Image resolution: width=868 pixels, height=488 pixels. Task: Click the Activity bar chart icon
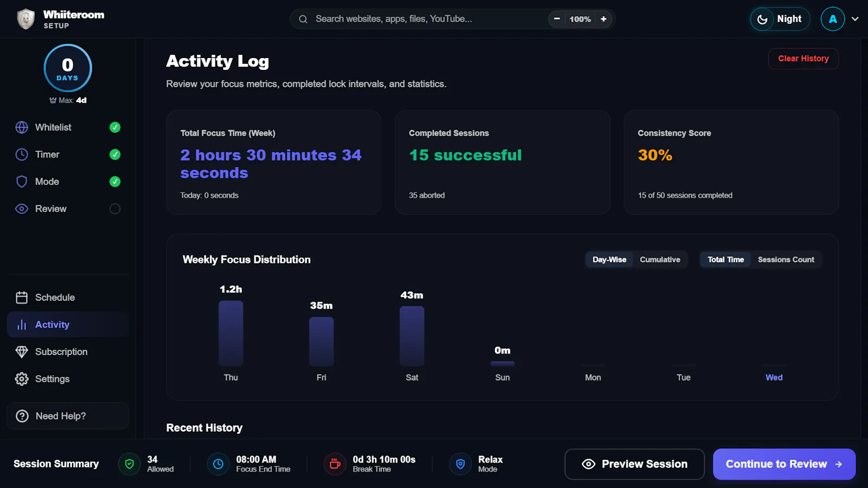coord(22,325)
